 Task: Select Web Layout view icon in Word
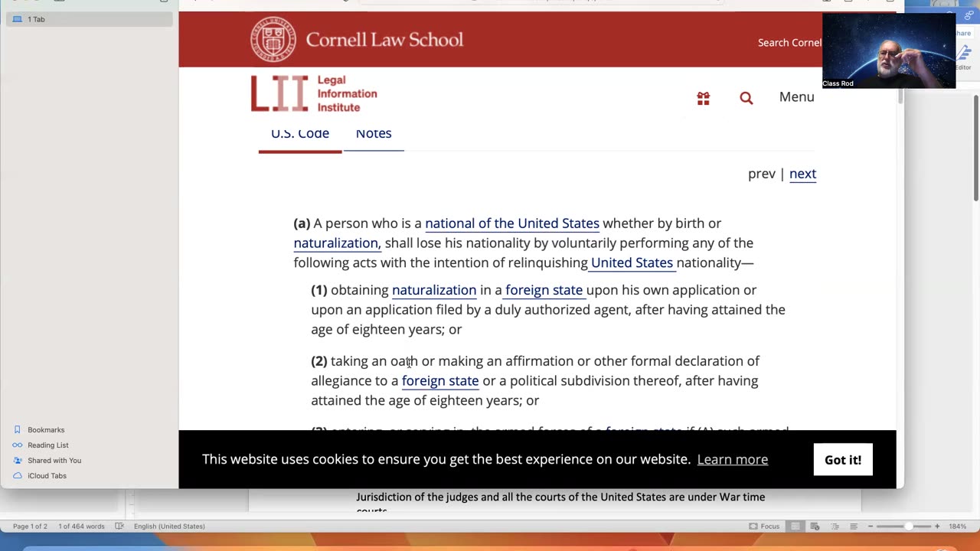[x=815, y=527]
